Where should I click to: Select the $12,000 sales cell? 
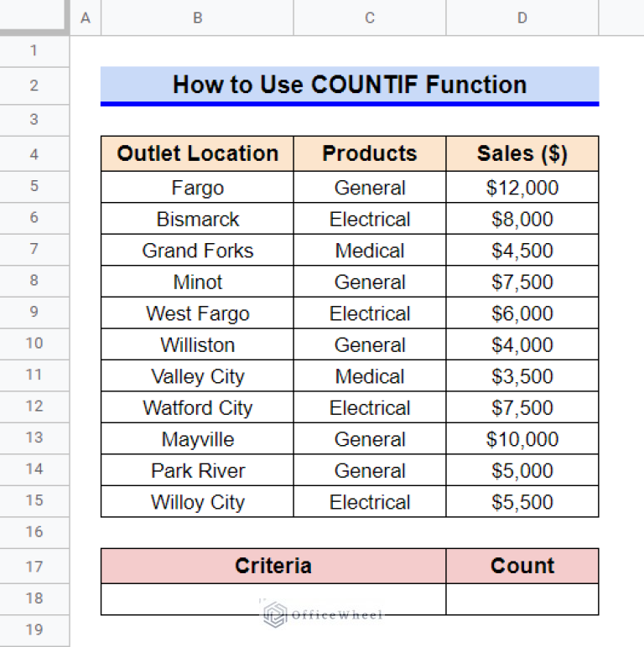pyautogui.click(x=522, y=188)
